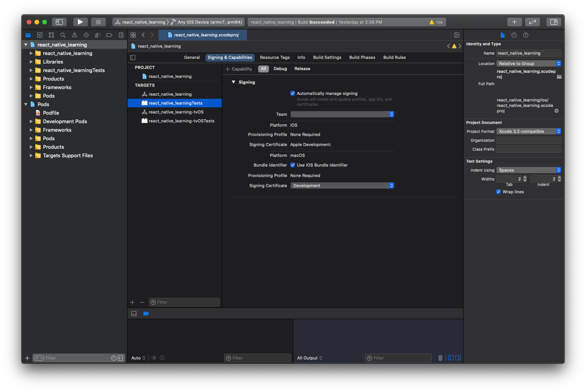Toggle the debug area hide button
The image size is (586, 392).
tap(134, 313)
